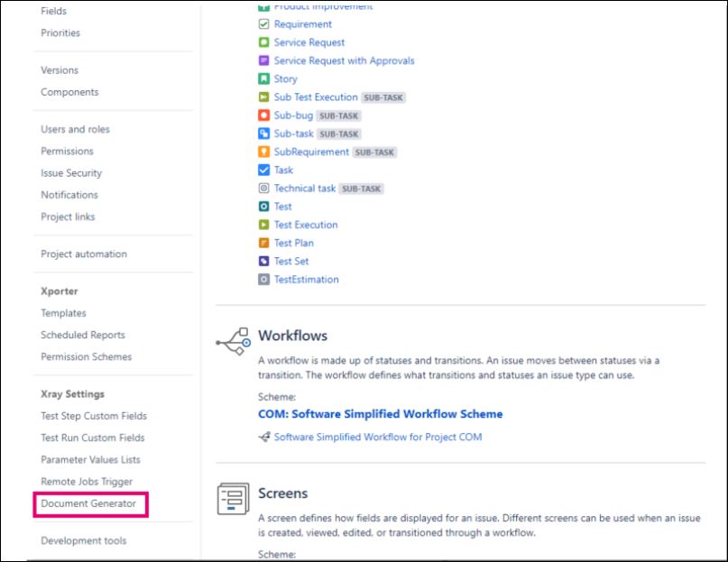Click Service Request with Approvals link
728x562 pixels.
coord(344,60)
